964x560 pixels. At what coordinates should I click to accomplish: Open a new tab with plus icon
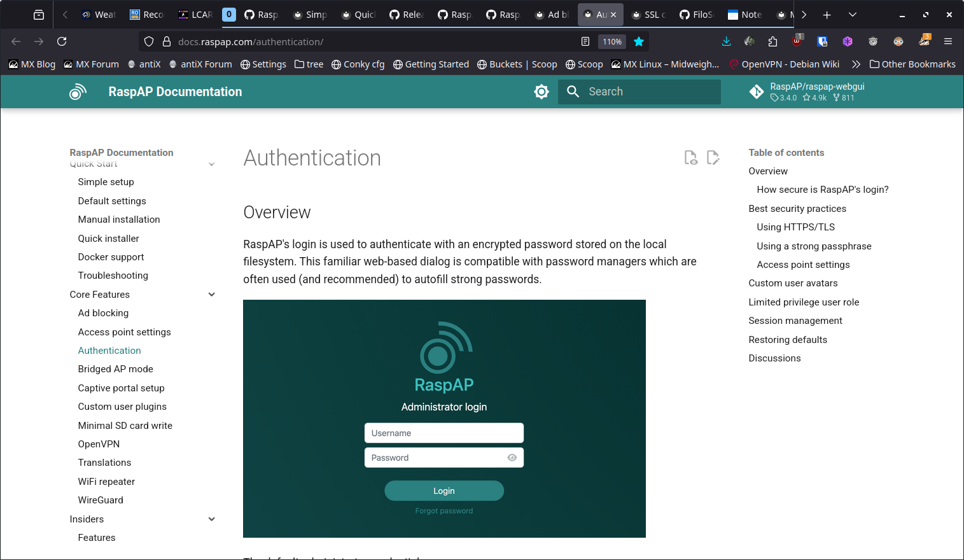827,15
